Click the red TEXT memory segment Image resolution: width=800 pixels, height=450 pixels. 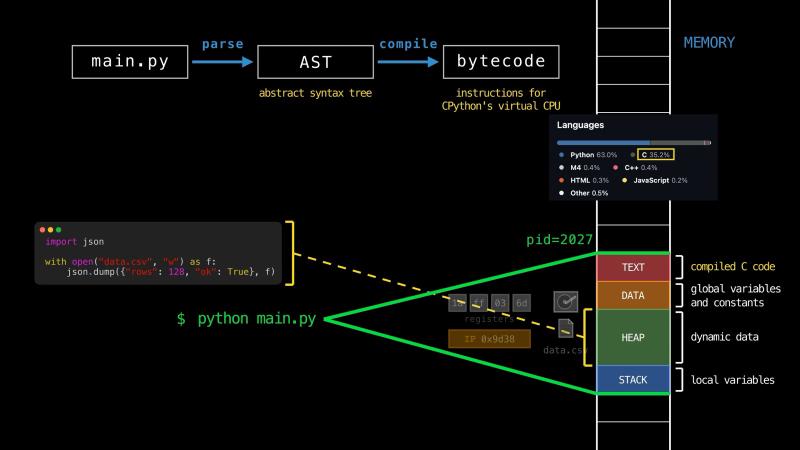[633, 268]
